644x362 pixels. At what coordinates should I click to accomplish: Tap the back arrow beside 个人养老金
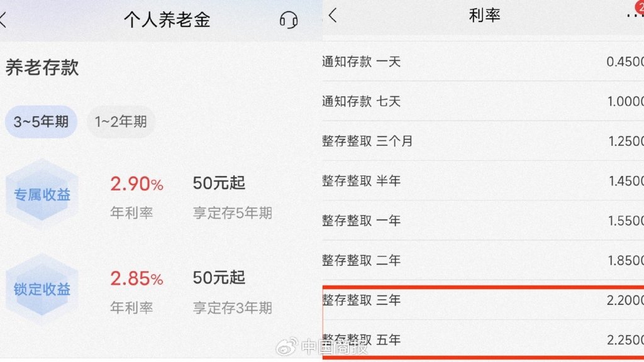click(x=3, y=19)
